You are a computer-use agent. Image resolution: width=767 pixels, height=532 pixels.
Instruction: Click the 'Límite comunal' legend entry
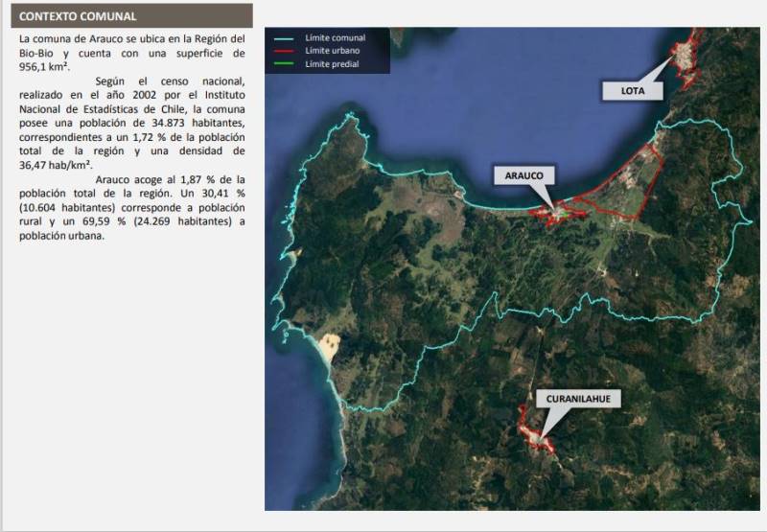tap(335, 37)
